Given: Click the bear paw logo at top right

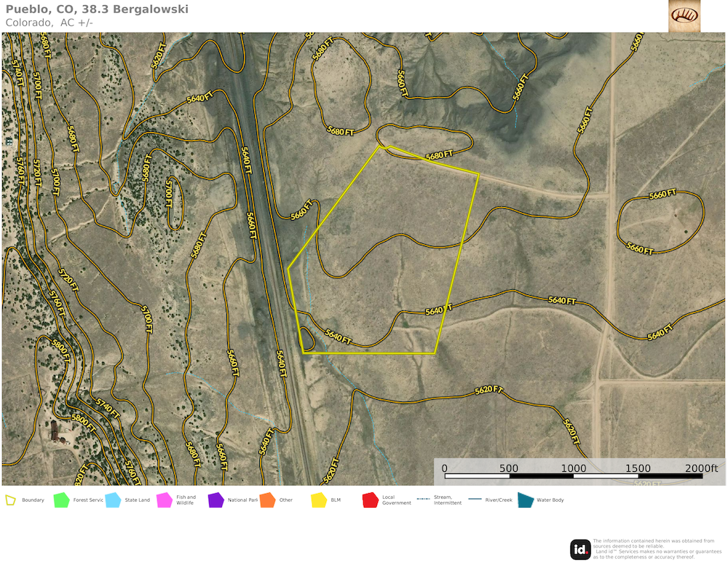Looking at the screenshot, I should pos(684,15).
